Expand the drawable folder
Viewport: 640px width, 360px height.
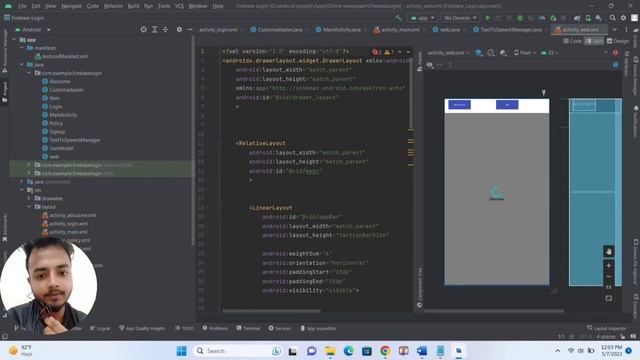[29, 198]
